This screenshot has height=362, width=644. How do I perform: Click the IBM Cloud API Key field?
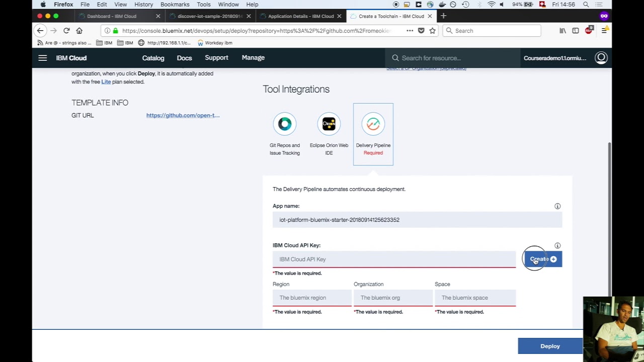(x=394, y=259)
